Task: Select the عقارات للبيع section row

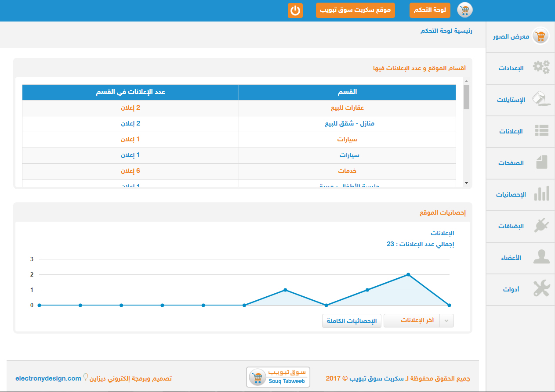Action: coord(347,108)
